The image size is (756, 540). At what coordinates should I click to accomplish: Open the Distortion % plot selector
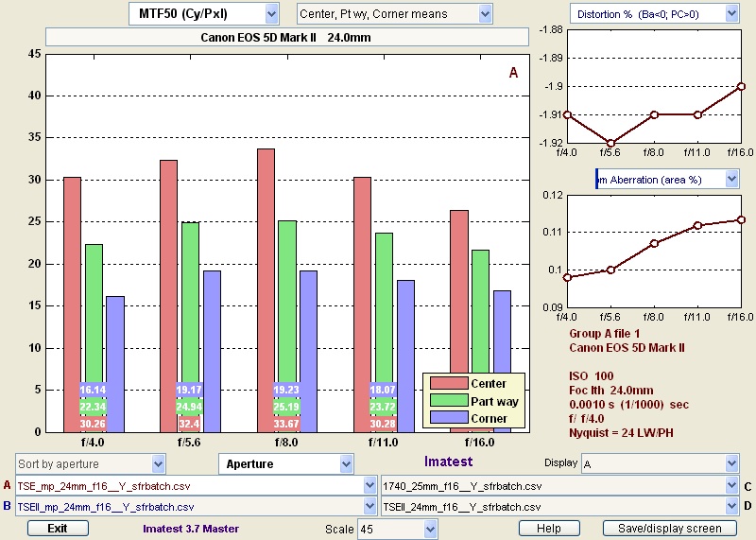[x=654, y=13]
